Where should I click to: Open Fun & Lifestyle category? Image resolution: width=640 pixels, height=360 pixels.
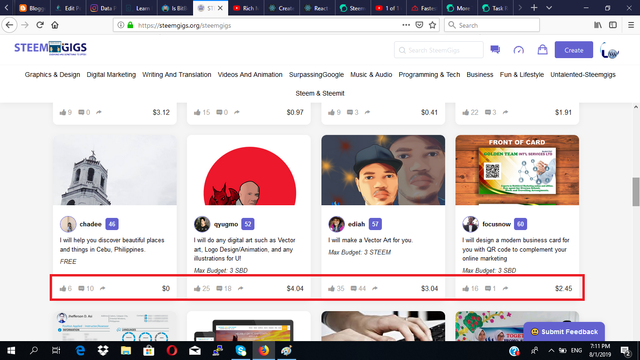click(522, 75)
